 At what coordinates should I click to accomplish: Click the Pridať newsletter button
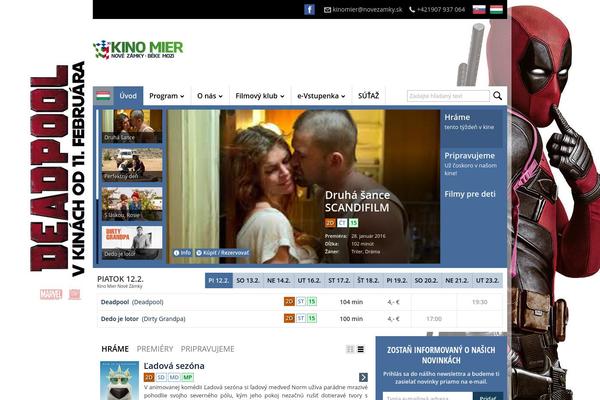tap(488, 397)
